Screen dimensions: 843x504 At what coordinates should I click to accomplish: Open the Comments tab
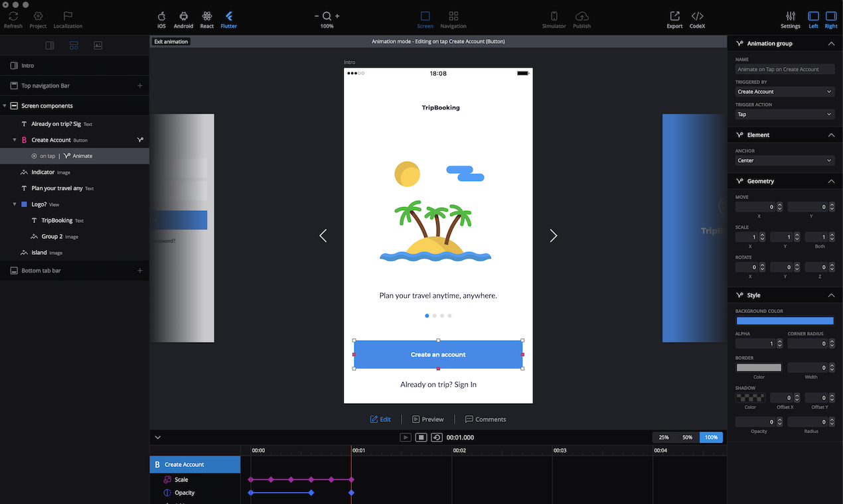click(485, 419)
